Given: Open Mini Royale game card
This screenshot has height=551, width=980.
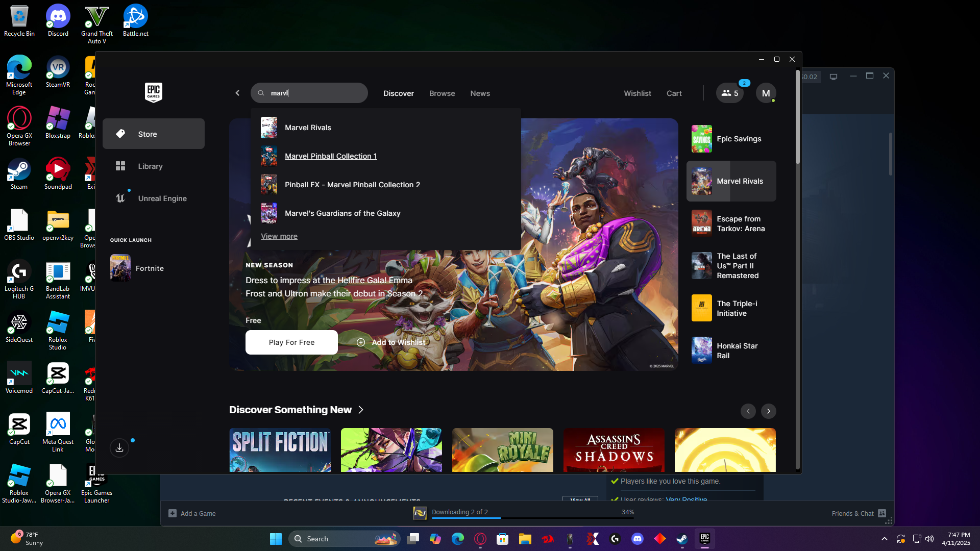Looking at the screenshot, I should click(503, 450).
